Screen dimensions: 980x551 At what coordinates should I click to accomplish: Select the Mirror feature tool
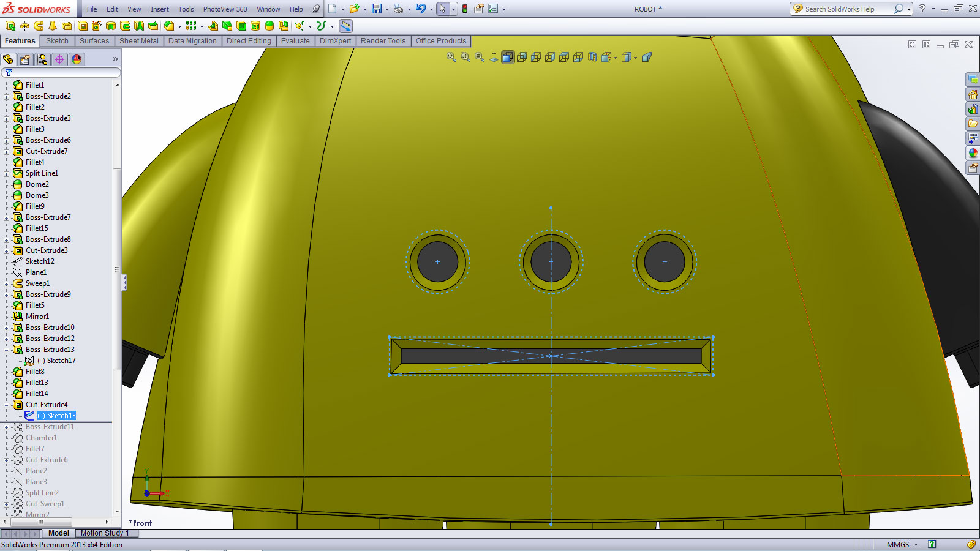click(284, 26)
